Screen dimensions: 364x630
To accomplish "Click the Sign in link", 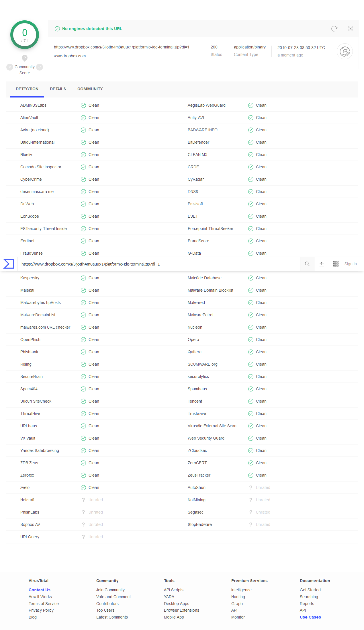I will point(351,264).
